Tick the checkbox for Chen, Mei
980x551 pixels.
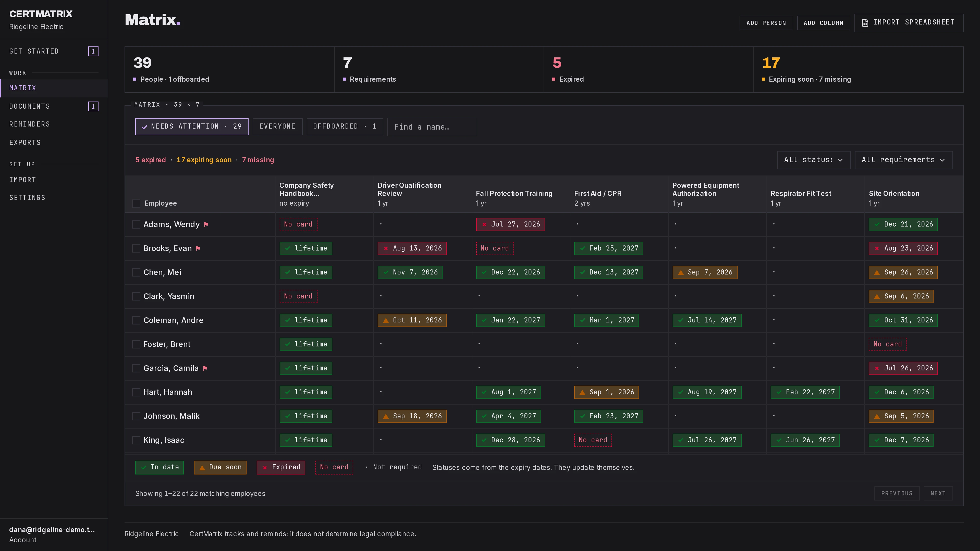coord(136,272)
